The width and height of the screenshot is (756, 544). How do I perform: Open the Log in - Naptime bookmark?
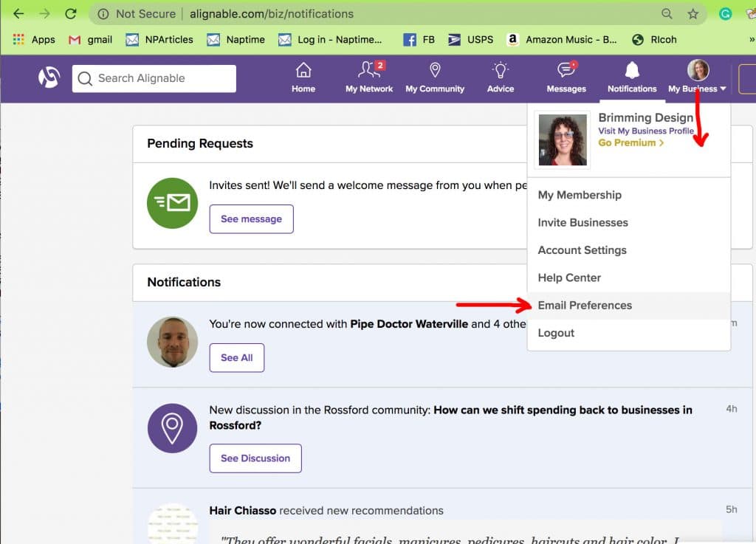point(330,40)
